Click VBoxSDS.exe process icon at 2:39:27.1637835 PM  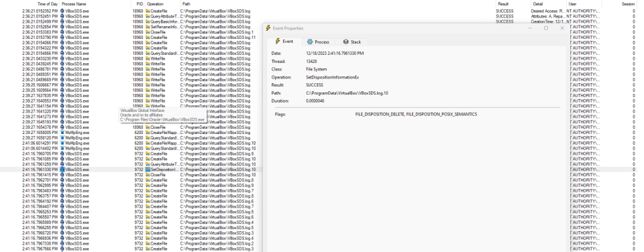coord(62,96)
